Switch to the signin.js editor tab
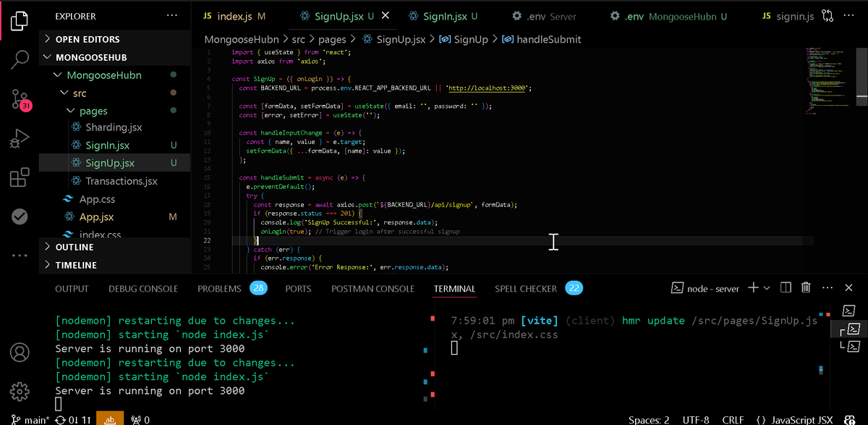The width and height of the screenshot is (868, 425). pos(788,16)
